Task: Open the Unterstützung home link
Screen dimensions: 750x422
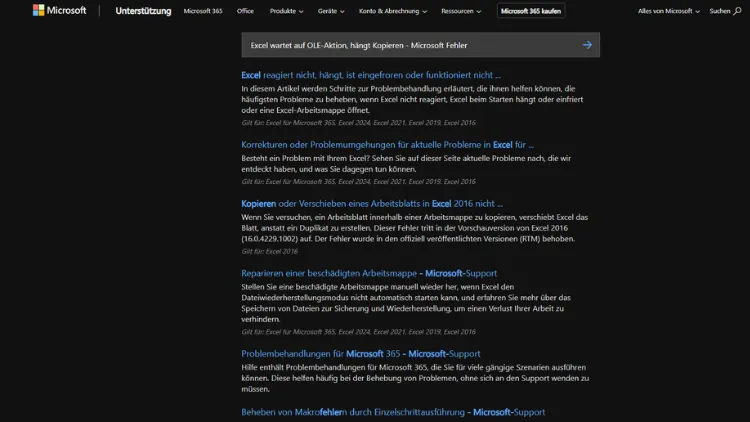Action: coord(143,11)
